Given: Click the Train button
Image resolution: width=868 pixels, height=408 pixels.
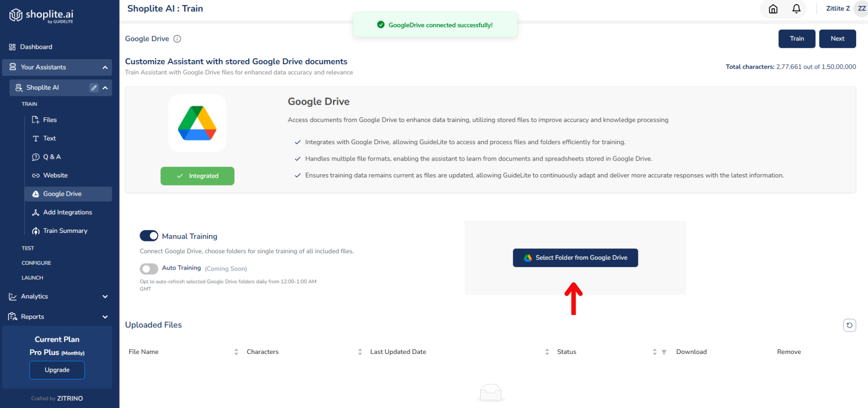Looking at the screenshot, I should (797, 39).
